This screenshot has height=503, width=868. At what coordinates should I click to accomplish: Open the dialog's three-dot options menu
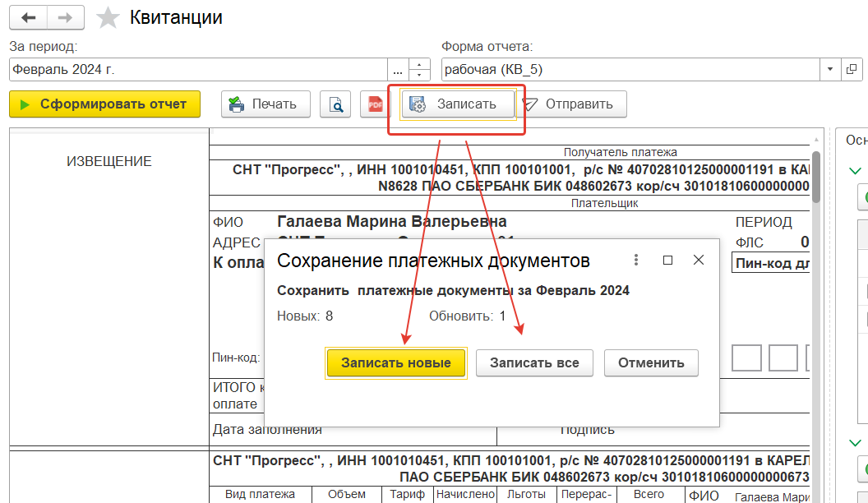click(635, 260)
